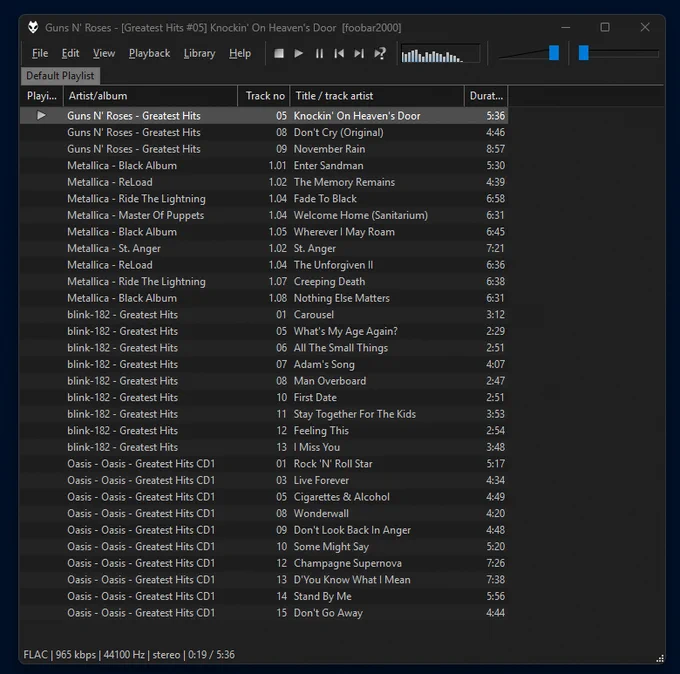Select the Knockin' On Heaven's Door row

click(264, 116)
